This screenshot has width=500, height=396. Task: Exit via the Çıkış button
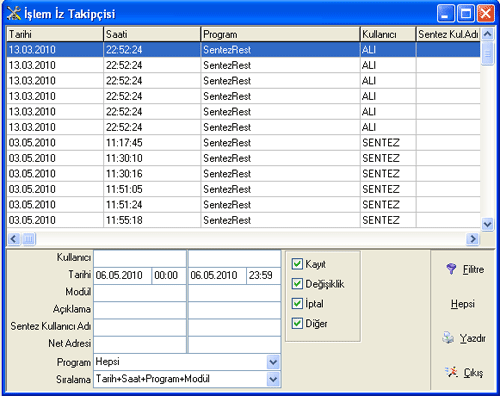point(464,372)
